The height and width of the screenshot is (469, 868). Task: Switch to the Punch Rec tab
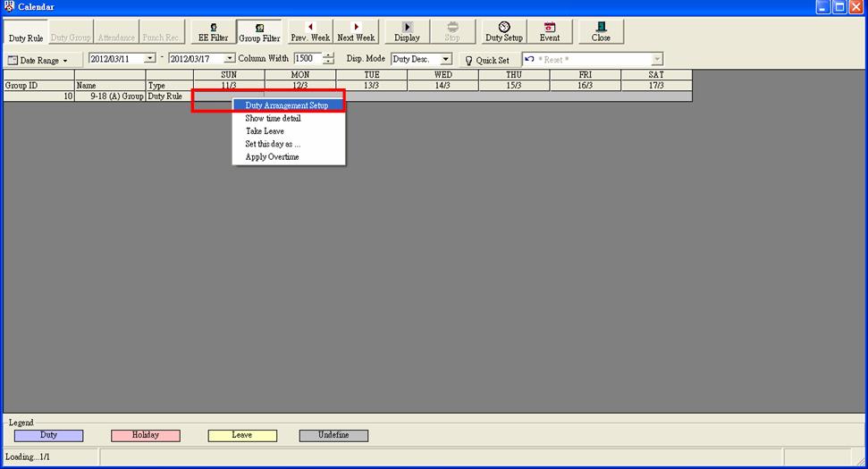tap(161, 33)
